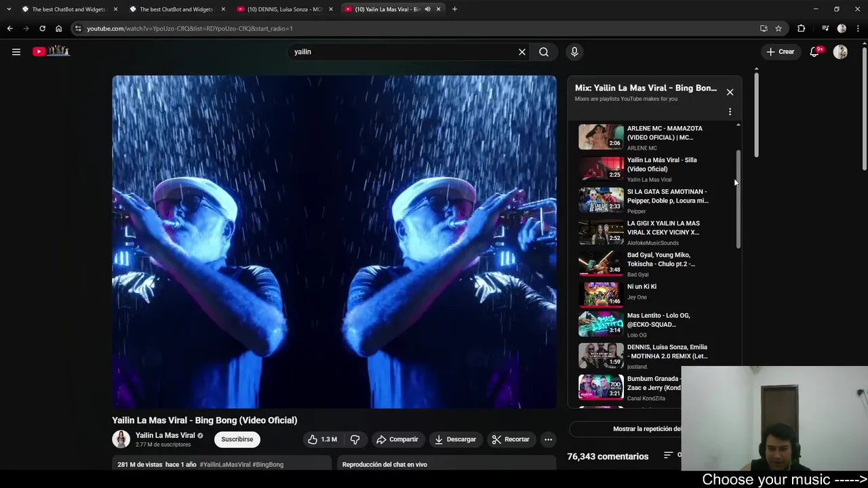Click the Bing Bong video title
This screenshot has height=488, width=868.
[x=205, y=420]
